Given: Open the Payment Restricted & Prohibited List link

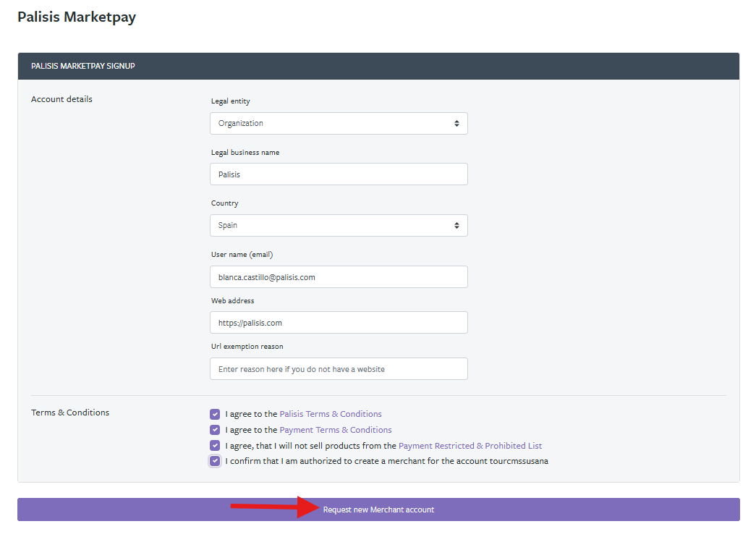Looking at the screenshot, I should click(470, 446).
